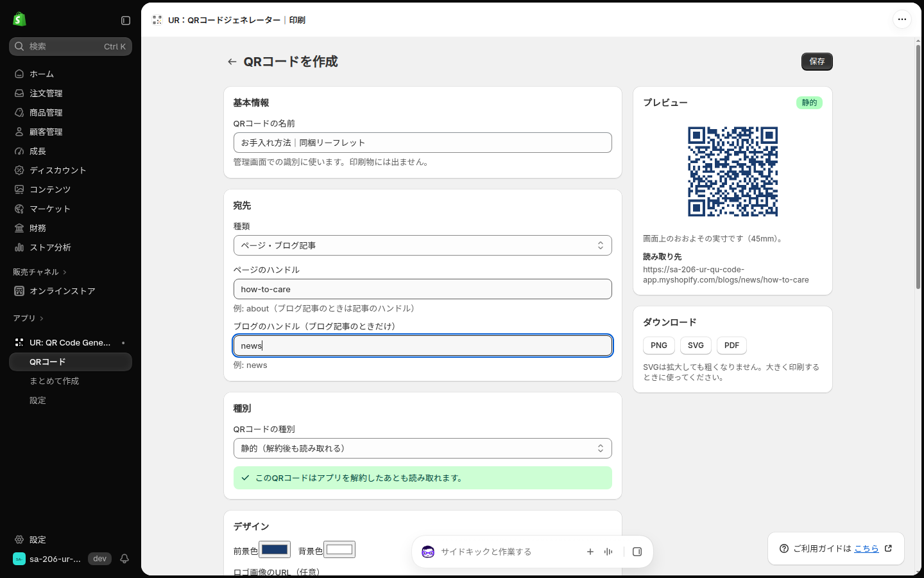This screenshot has height=578, width=924.
Task: Open 成長 in the sidebar
Action: coord(71,151)
